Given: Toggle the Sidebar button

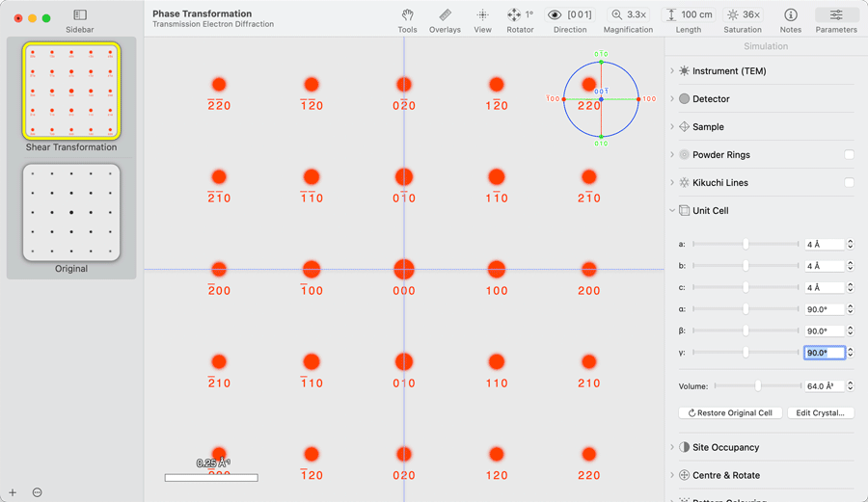Looking at the screenshot, I should (80, 14).
